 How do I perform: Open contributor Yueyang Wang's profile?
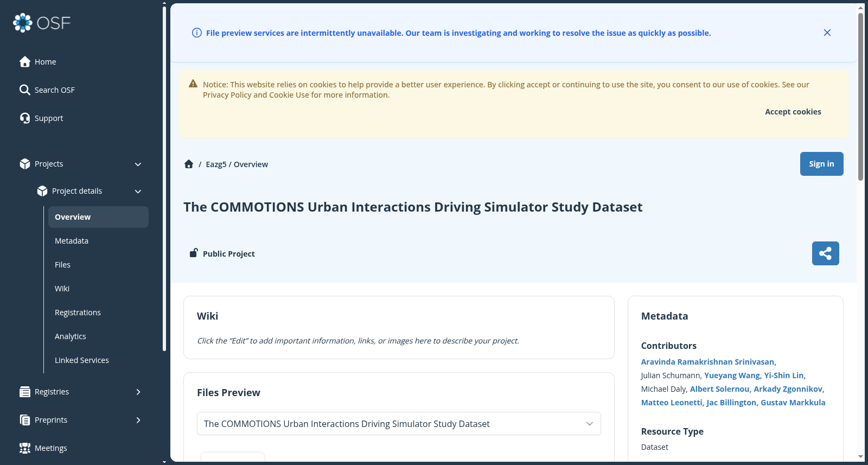(732, 375)
